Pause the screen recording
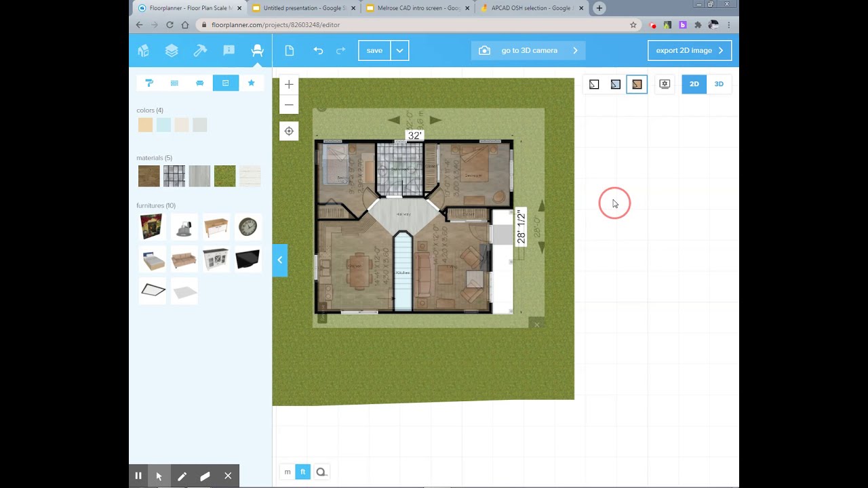This screenshot has height=488, width=868. tap(138, 476)
